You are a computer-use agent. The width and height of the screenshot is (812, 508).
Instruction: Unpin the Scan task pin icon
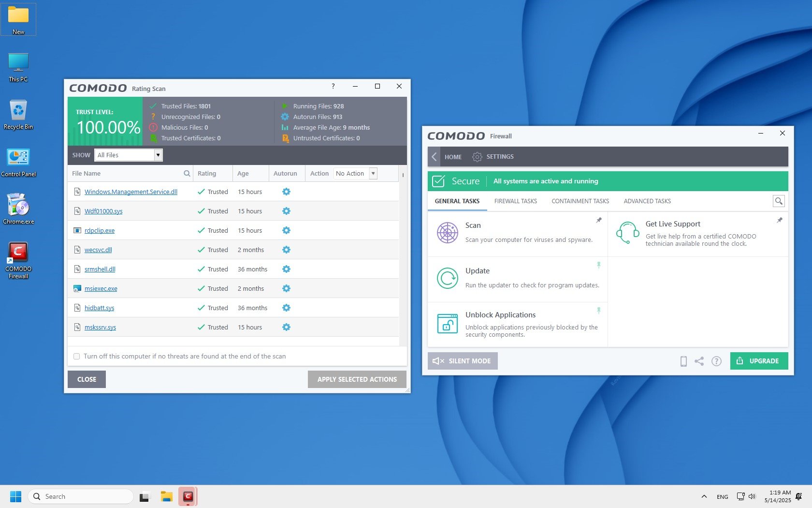[599, 220]
